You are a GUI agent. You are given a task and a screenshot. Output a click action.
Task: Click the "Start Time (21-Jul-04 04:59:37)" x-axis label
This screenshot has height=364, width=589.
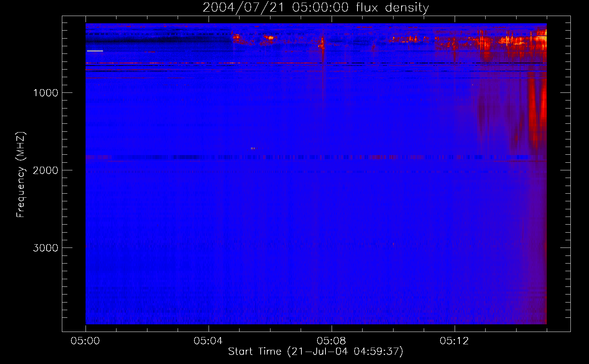(x=316, y=352)
